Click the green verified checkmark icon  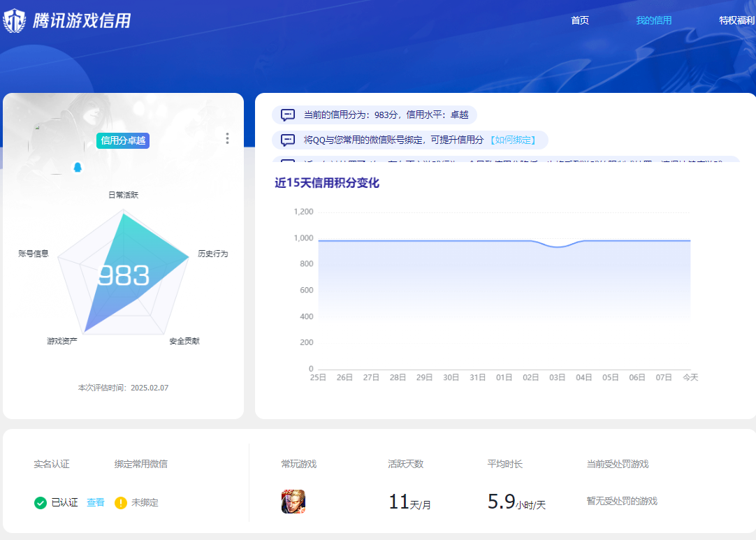[x=41, y=503]
